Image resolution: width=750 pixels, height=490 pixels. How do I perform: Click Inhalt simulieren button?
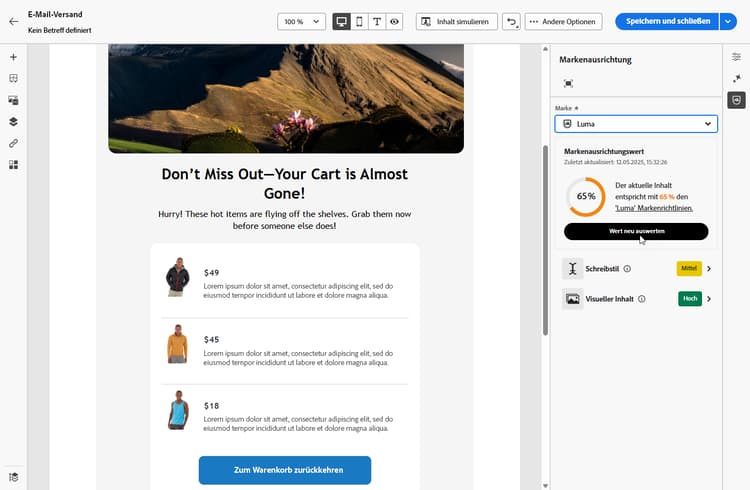point(456,22)
